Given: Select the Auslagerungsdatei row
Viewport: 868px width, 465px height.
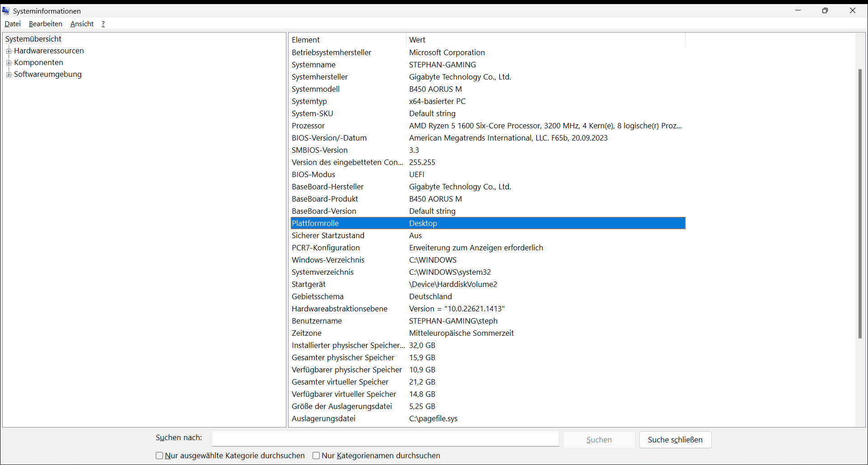Looking at the screenshot, I should click(x=488, y=418).
